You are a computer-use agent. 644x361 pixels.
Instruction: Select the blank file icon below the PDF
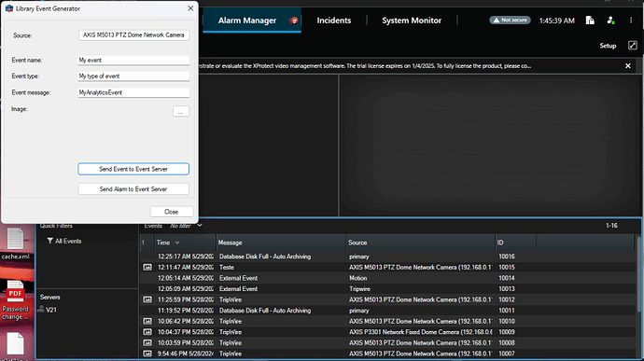(x=15, y=344)
